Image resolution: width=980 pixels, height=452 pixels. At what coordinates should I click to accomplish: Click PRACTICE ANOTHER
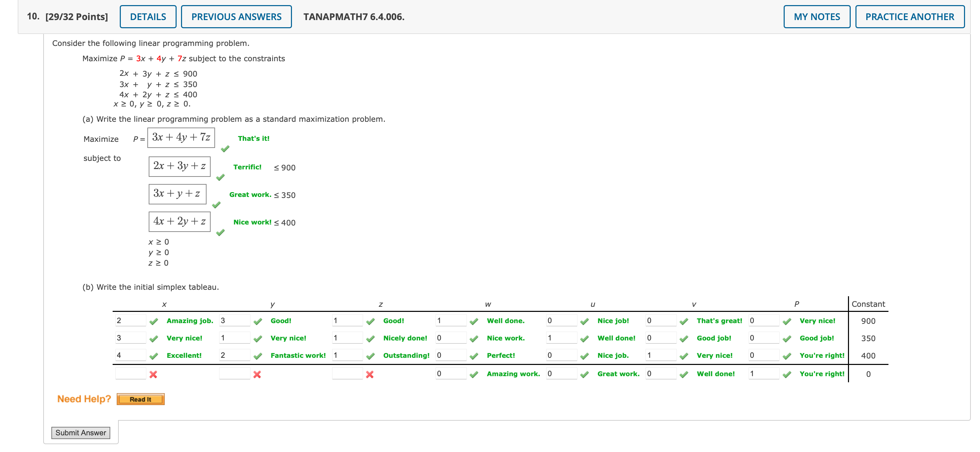pos(909,17)
